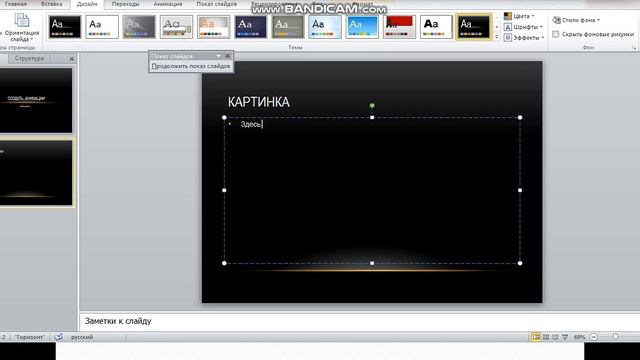Click Продолжить показ слайдов button
This screenshot has width=640, height=360.
click(x=191, y=66)
